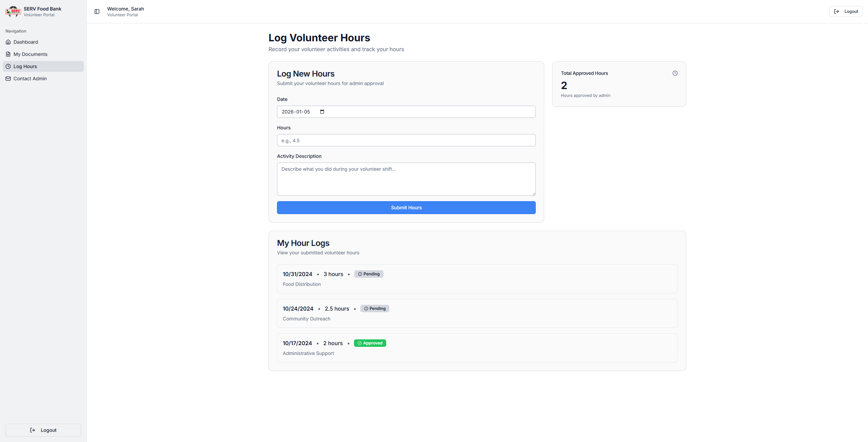This screenshot has height=442, width=868.
Task: Open Contact Admin page
Action: pos(30,79)
